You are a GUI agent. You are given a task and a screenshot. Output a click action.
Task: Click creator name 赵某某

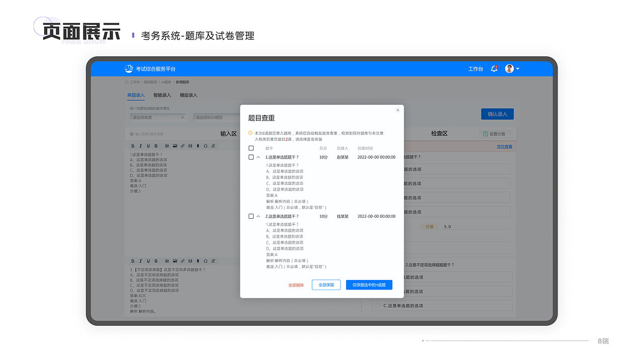[x=343, y=157]
